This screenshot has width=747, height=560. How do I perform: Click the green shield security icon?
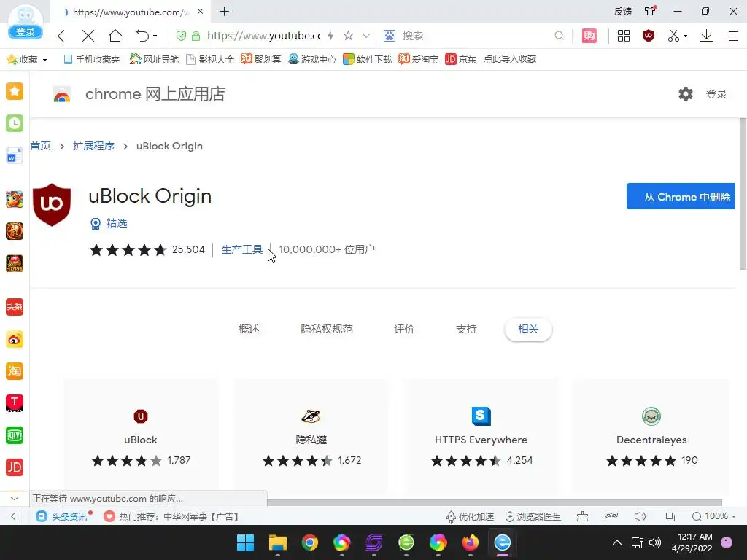pos(181,36)
